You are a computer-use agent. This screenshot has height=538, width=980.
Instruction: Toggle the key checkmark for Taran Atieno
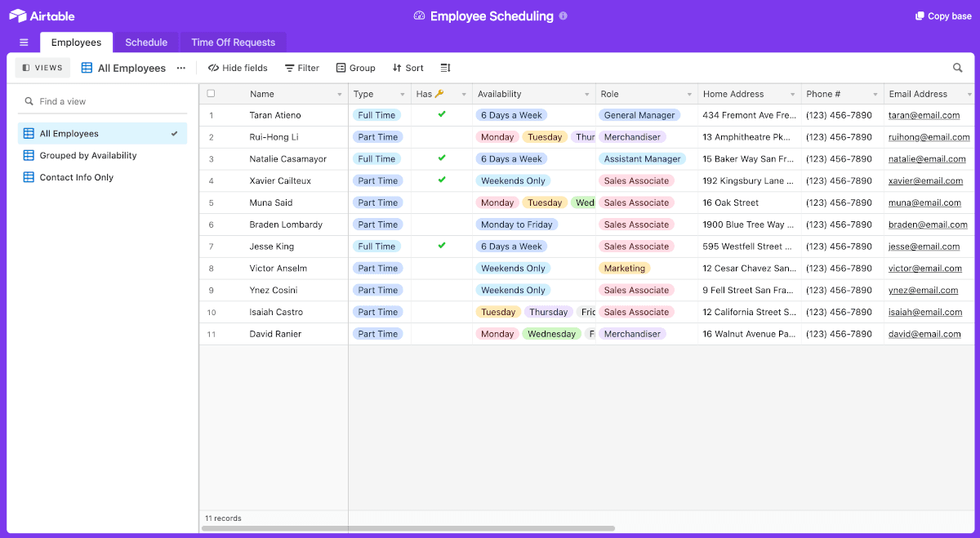442,115
